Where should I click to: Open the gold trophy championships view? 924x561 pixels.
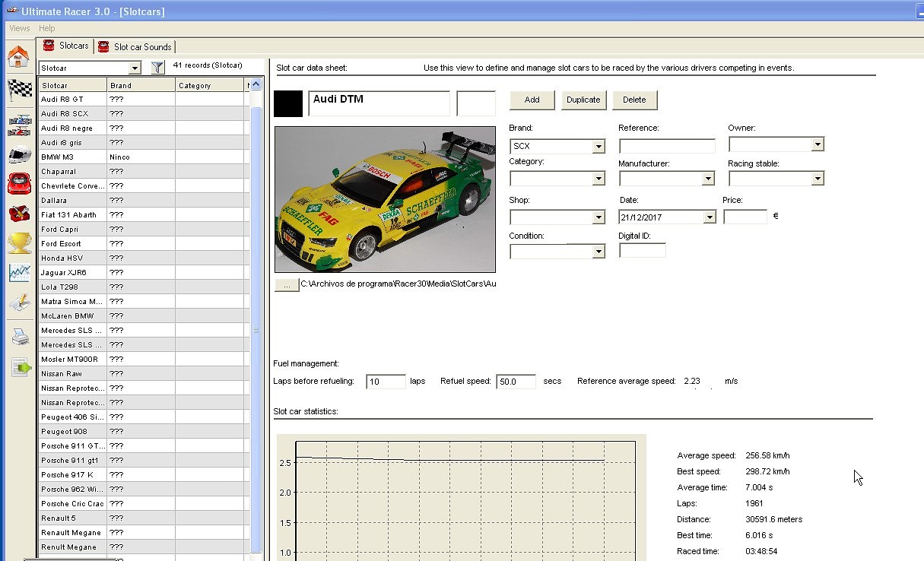[19, 243]
